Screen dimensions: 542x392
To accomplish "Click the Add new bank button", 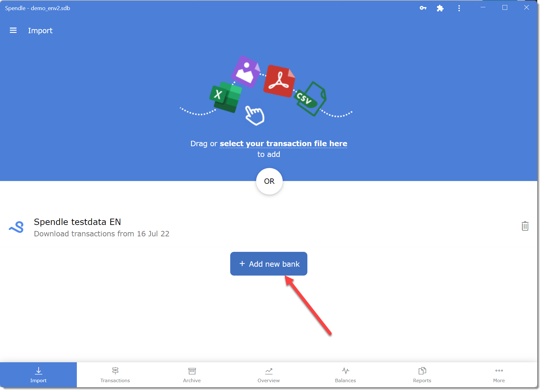I will (269, 264).
